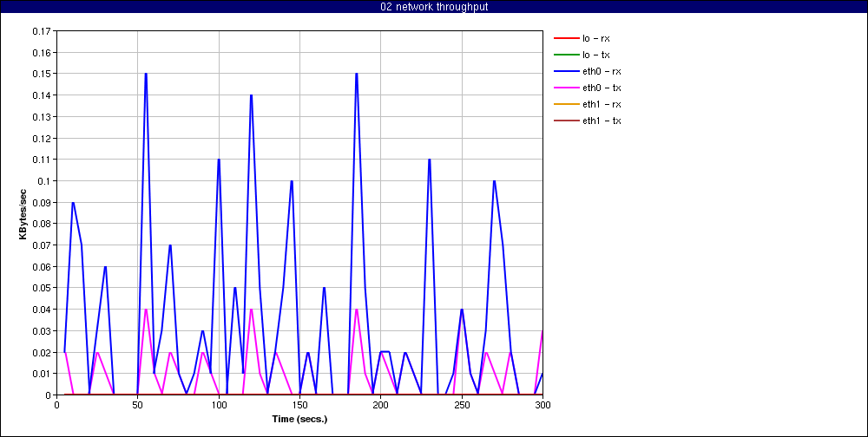
Task: Click the 'eth0 - tx' legend label
Action: tap(602, 88)
